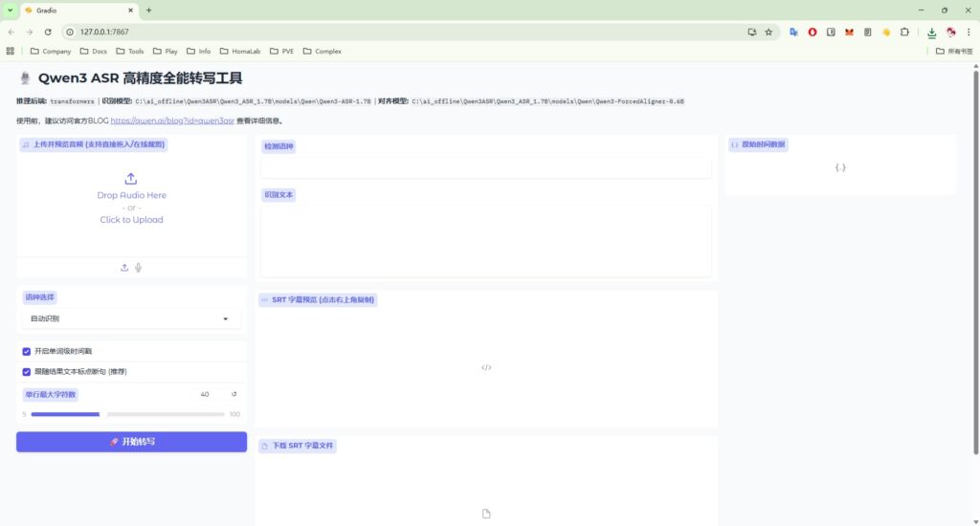This screenshot has height=526, width=980.
Task: Click the Qwen3 ASR 高精度全能转写工具 heading
Action: click(x=140, y=78)
